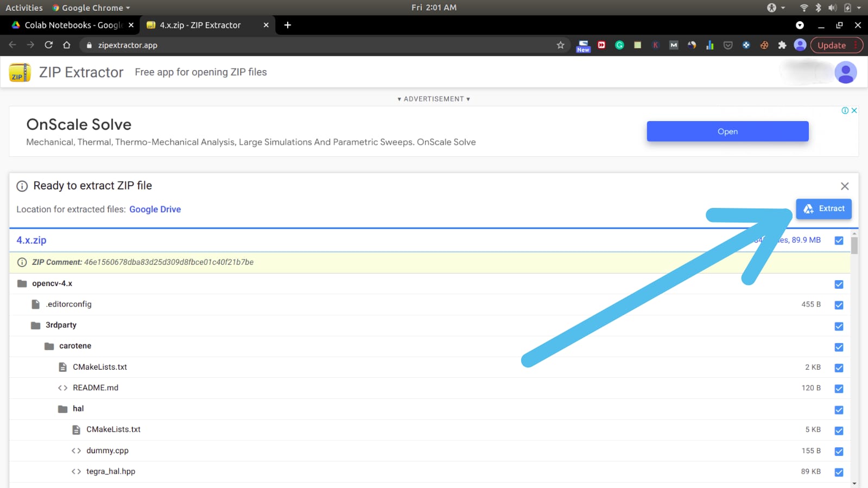Open the 4.x.zip file name link

(31, 240)
